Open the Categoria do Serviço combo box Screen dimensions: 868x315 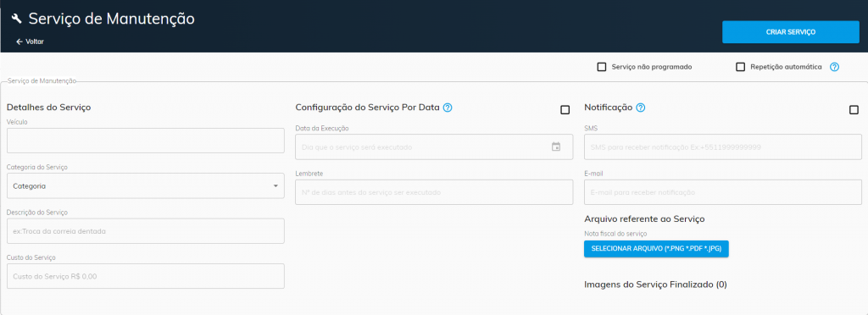(146, 185)
